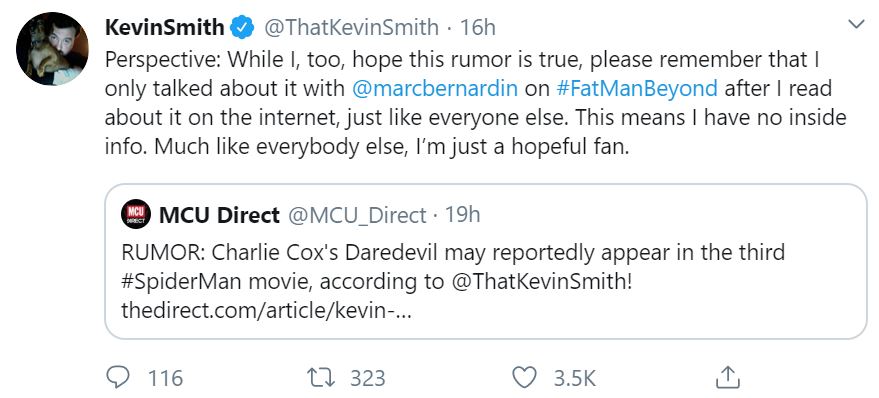Open thedirect.com article link
879x398 pixels.
266,312
